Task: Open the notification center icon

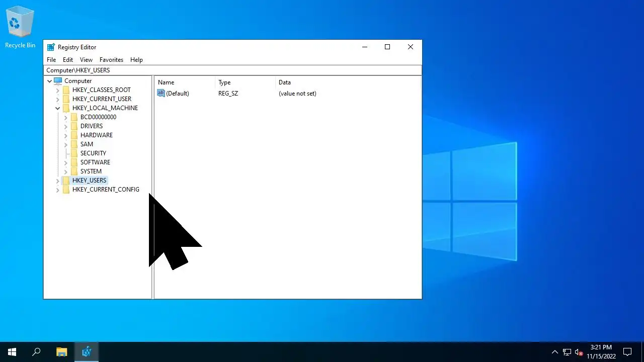Action: 627,352
